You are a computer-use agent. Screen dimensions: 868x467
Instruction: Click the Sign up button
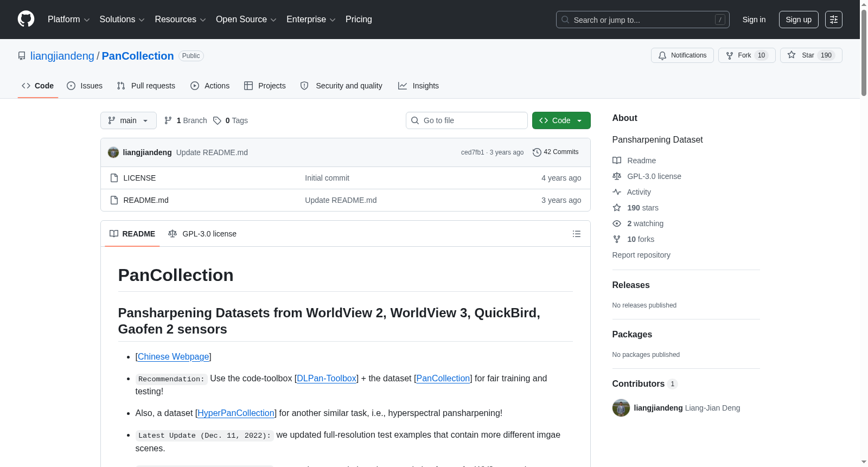pos(799,20)
